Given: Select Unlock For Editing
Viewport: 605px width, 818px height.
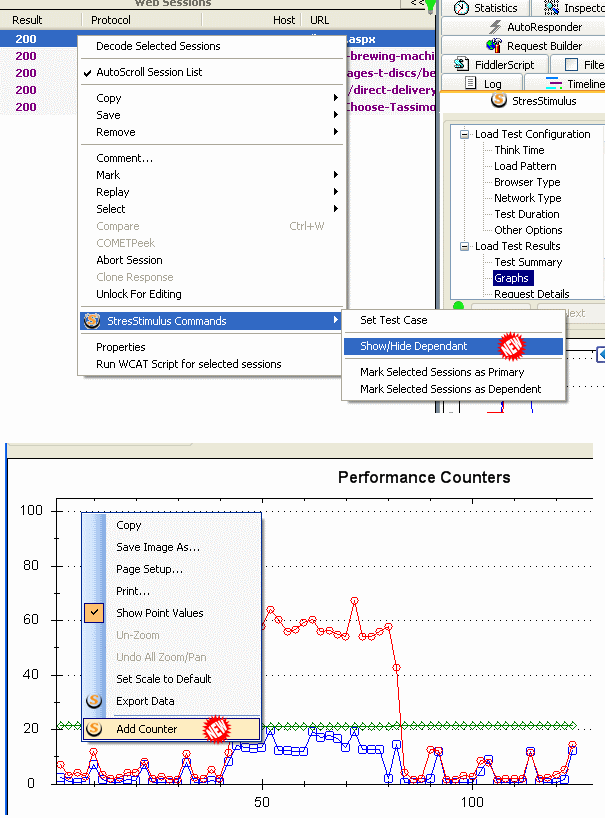Looking at the screenshot, I should point(139,294).
